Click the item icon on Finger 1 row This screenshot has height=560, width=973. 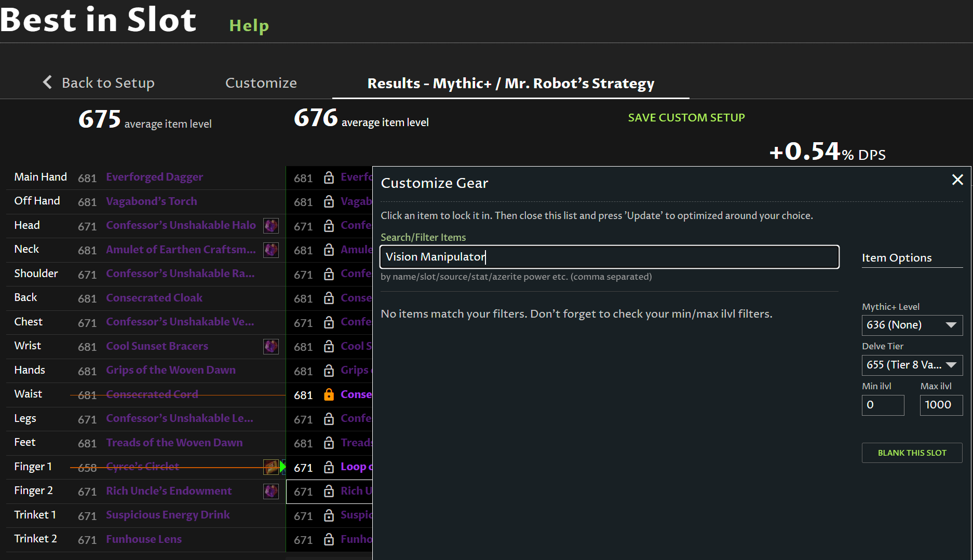(x=271, y=467)
